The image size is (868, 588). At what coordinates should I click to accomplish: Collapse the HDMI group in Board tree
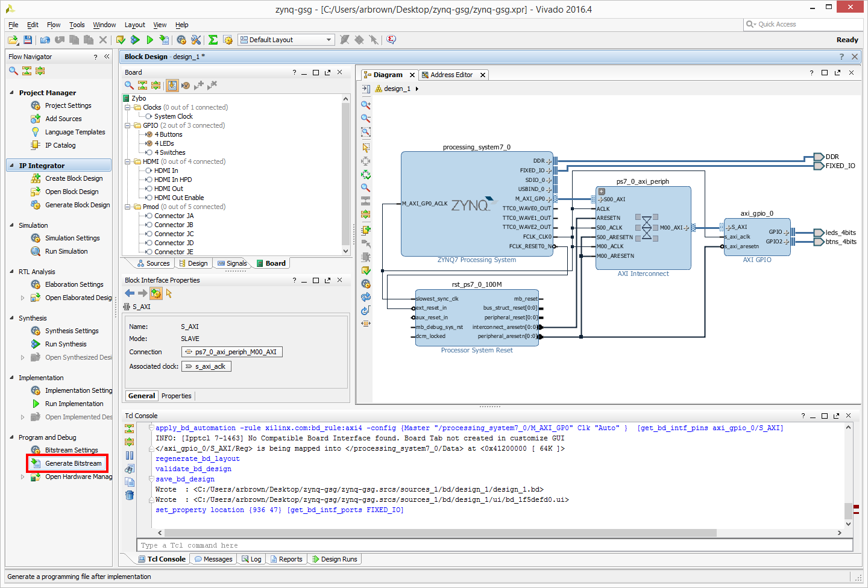pyautogui.click(x=128, y=161)
